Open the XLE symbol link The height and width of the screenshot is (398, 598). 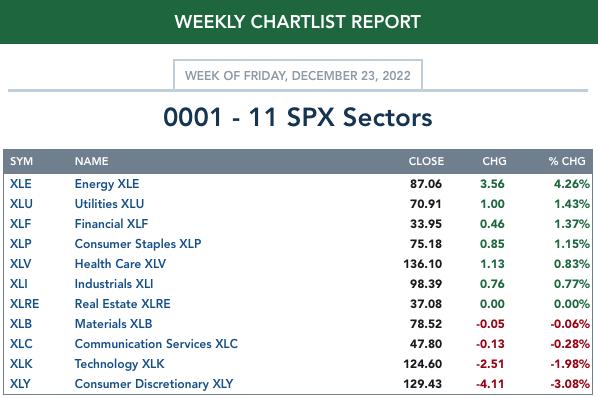click(21, 184)
